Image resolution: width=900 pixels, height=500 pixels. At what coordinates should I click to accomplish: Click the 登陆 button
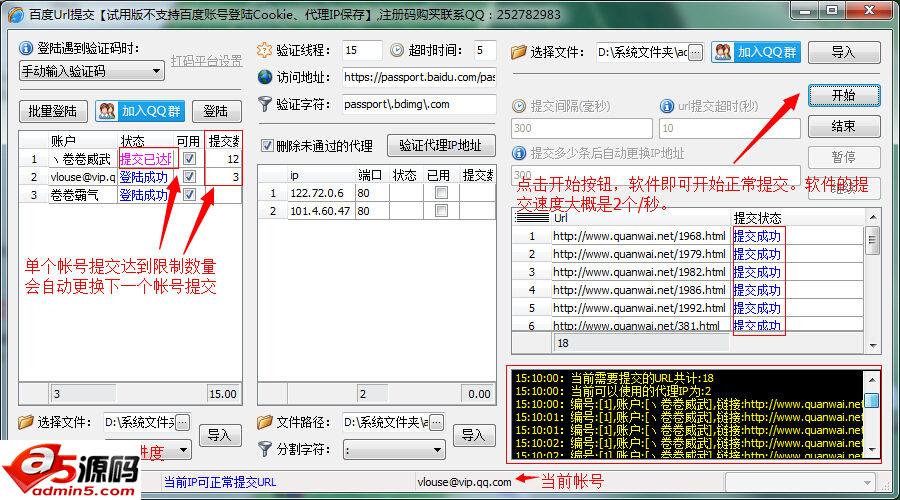click(x=216, y=111)
